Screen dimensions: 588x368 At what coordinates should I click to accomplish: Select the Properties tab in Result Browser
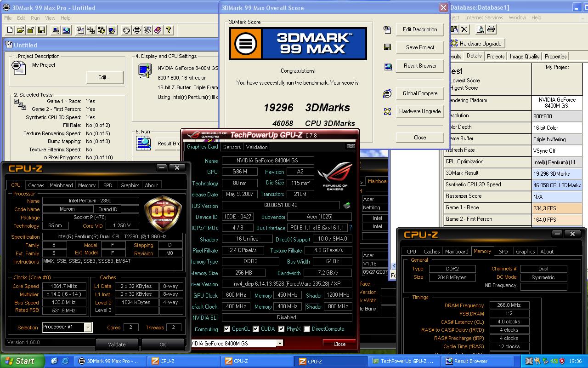pyautogui.click(x=555, y=56)
